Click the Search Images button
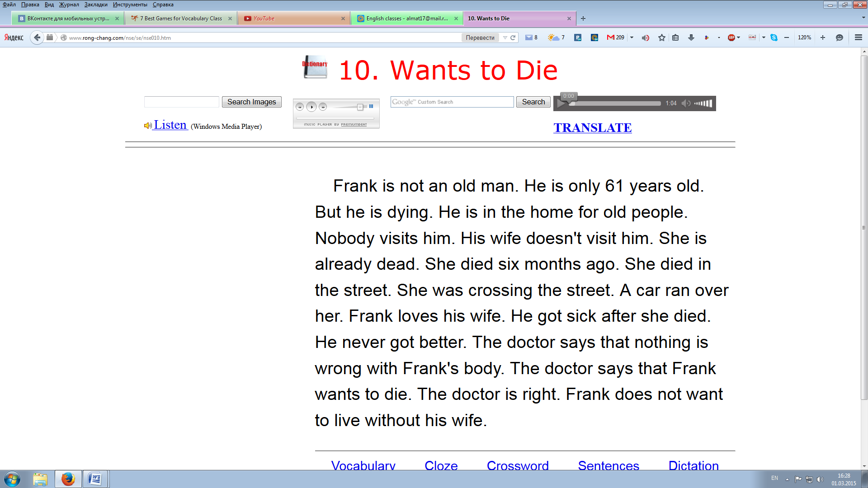Viewport: 868px width, 488px height. click(251, 102)
